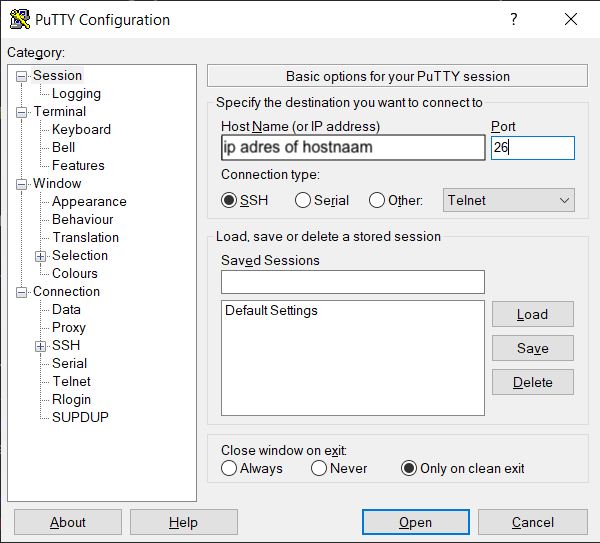This screenshot has width=600, height=543.
Task: Click the PuTTY icon in title bar
Action: (x=18, y=19)
